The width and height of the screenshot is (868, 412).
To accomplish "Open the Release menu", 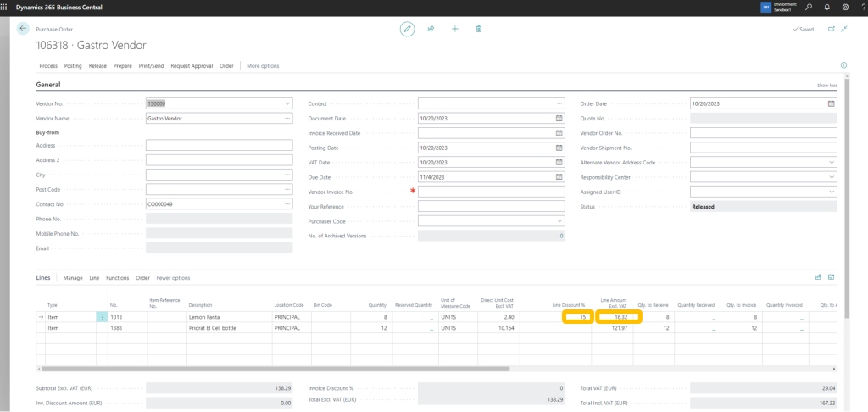I will pos(97,66).
